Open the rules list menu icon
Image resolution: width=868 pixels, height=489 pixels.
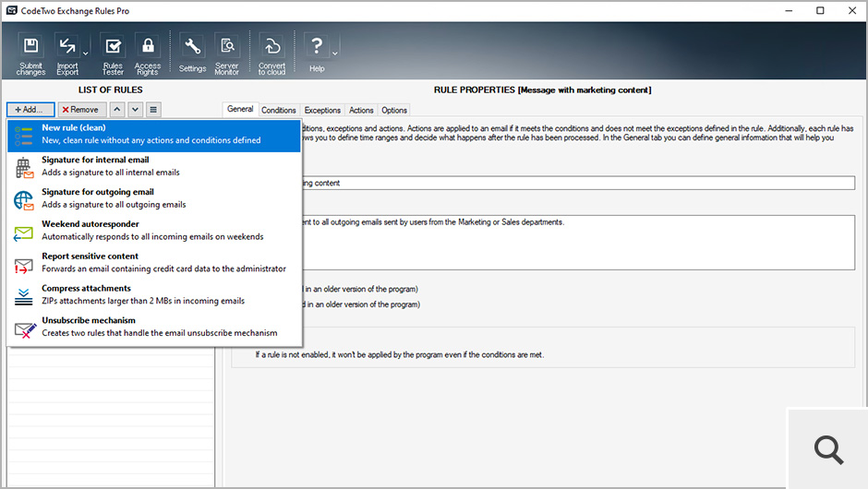153,110
